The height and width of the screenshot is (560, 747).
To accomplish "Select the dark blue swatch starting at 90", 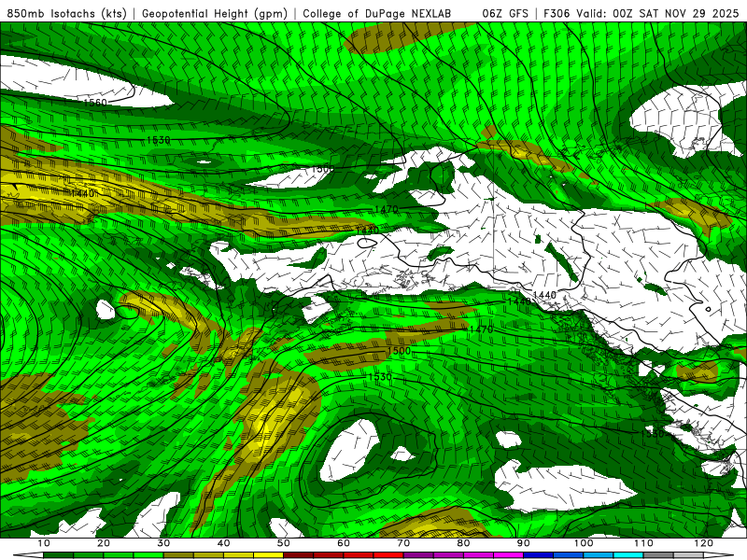I will pos(539,555).
